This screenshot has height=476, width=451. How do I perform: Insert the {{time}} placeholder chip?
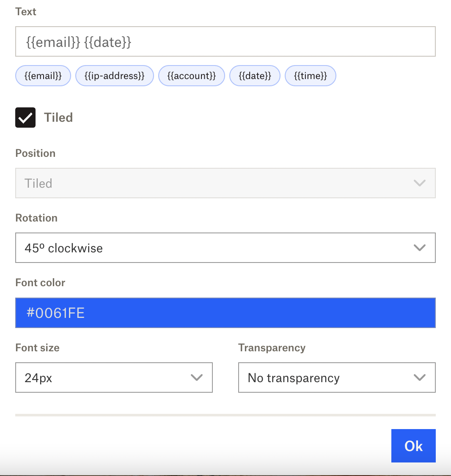(311, 76)
